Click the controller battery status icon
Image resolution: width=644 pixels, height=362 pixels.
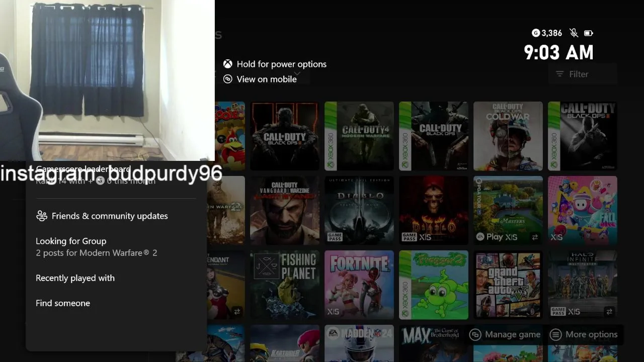(x=588, y=33)
